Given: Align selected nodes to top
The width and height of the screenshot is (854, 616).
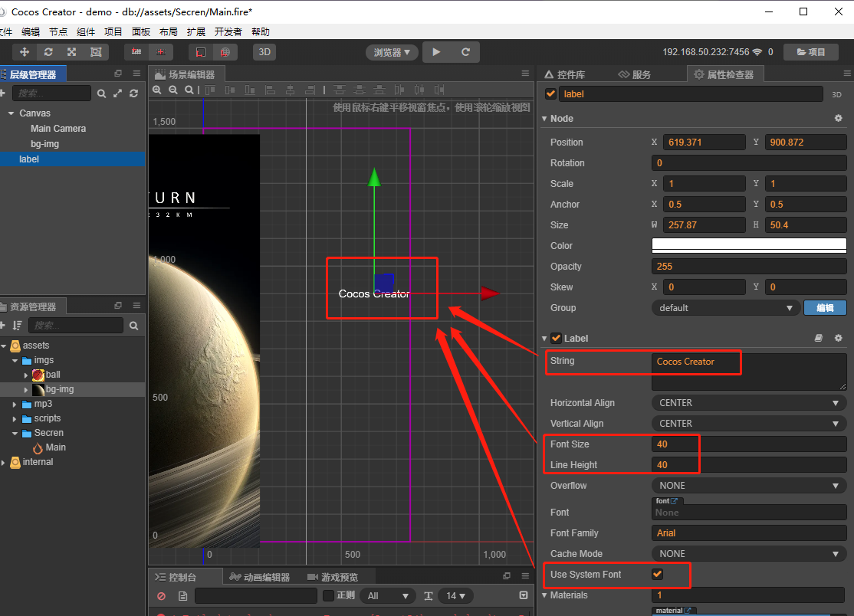Looking at the screenshot, I should tap(210, 90).
